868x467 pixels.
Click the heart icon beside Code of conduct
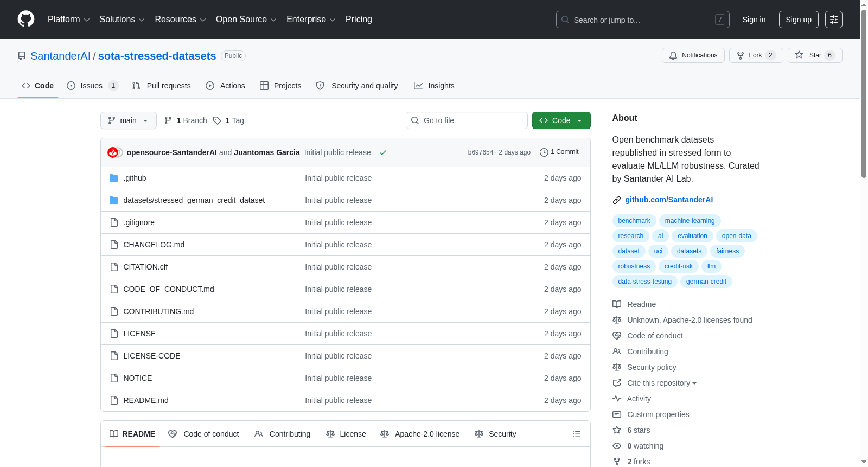point(617,336)
